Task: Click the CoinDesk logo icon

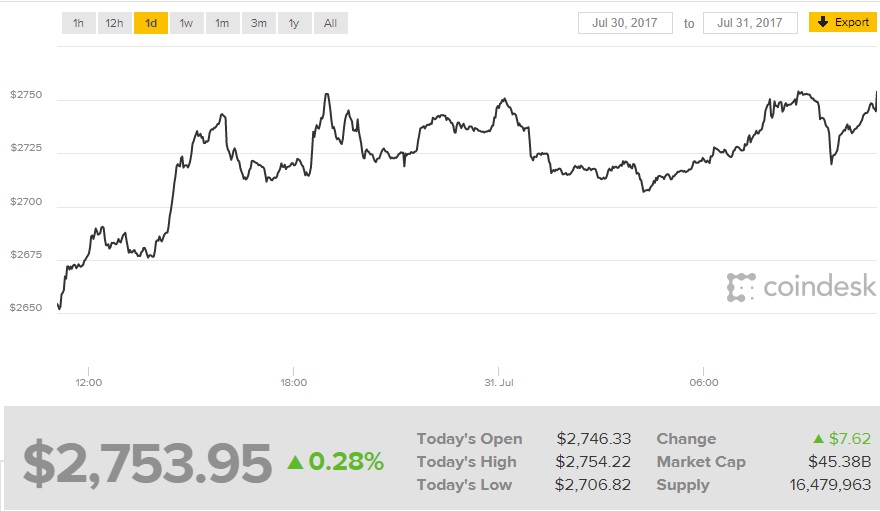Action: click(740, 287)
